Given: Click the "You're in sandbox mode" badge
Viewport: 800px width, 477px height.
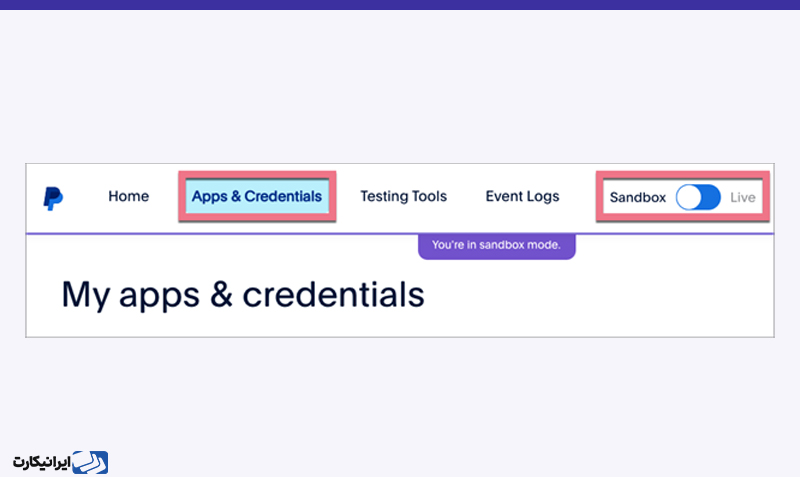Looking at the screenshot, I should [x=496, y=246].
